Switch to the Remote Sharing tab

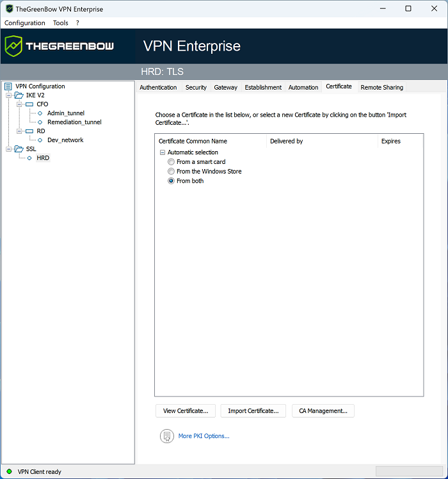pos(381,87)
